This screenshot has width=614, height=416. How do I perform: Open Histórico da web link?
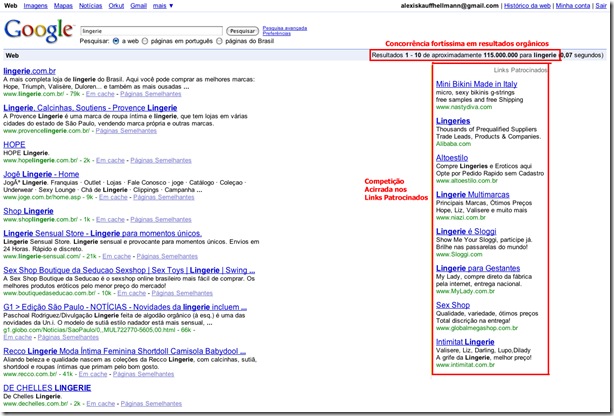(527, 6)
